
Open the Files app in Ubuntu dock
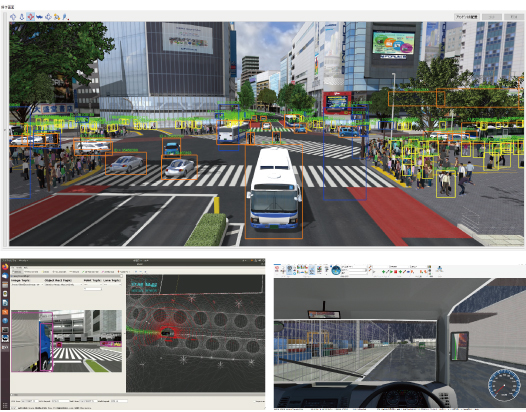click(x=5, y=285)
